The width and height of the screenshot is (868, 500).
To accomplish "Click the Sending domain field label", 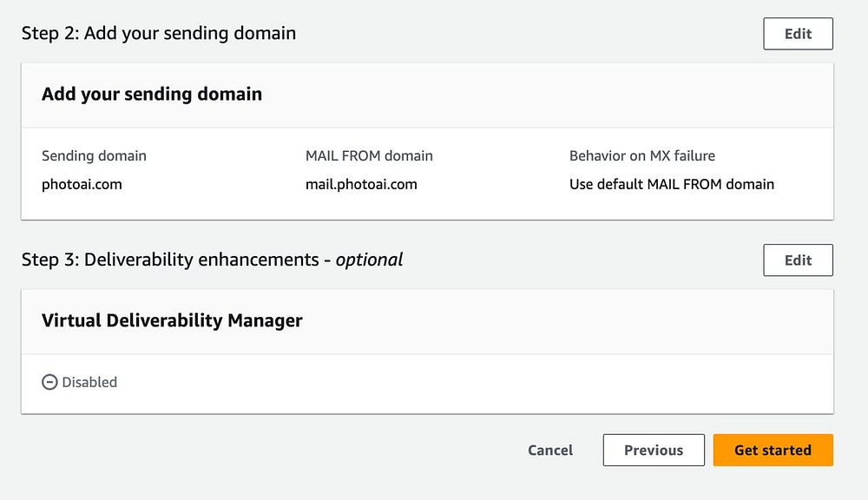I will (94, 156).
